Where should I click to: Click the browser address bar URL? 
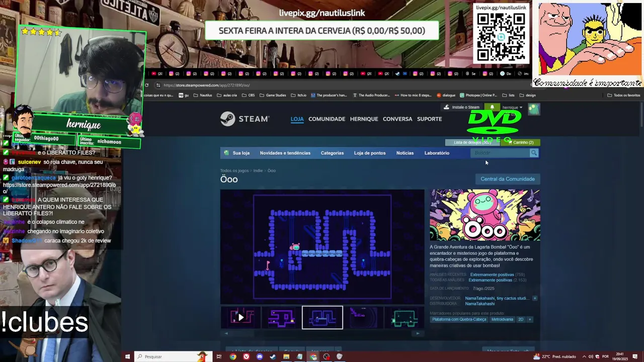click(206, 85)
